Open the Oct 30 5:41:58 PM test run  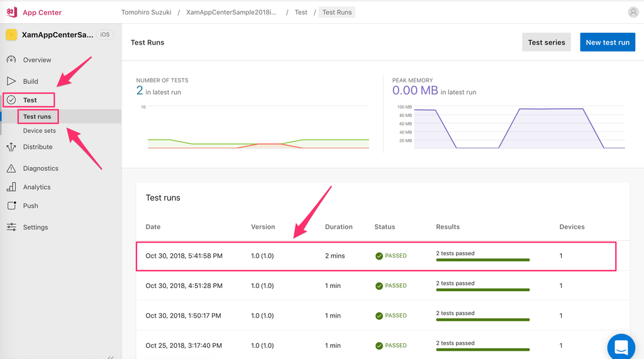pyautogui.click(x=184, y=256)
